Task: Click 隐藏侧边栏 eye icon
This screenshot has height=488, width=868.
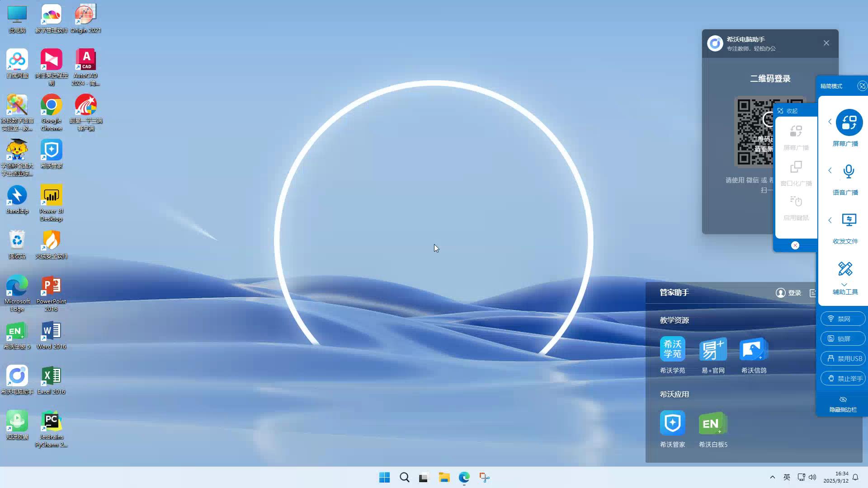Action: pyautogui.click(x=843, y=400)
